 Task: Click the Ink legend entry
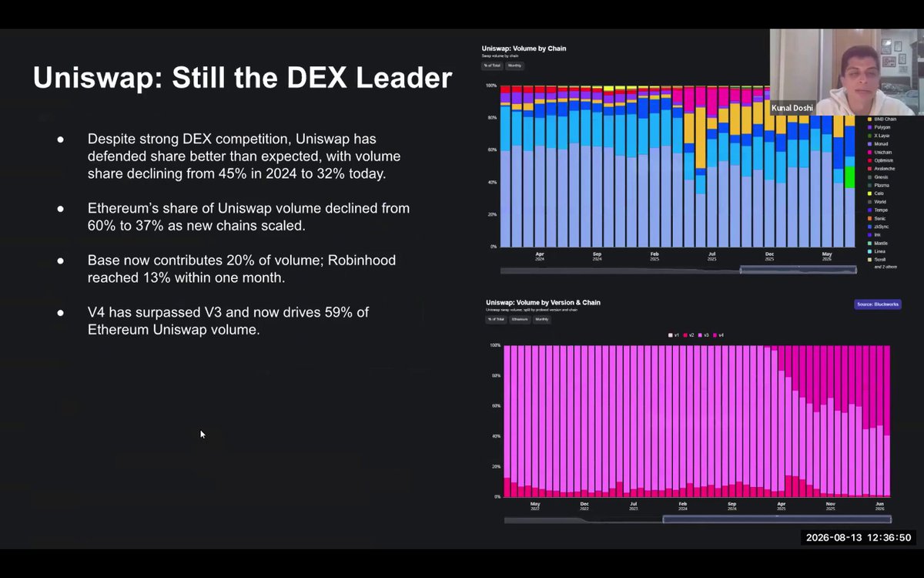tap(875, 235)
